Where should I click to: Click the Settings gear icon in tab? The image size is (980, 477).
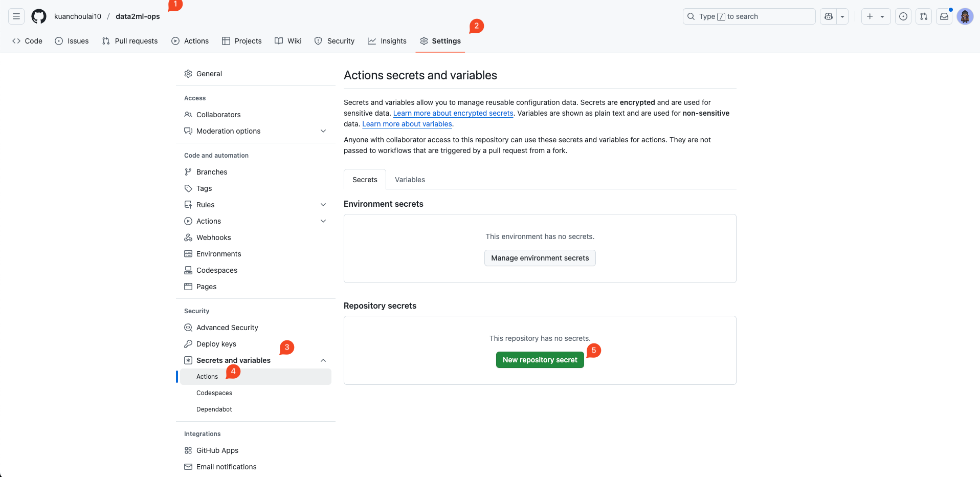coord(424,41)
